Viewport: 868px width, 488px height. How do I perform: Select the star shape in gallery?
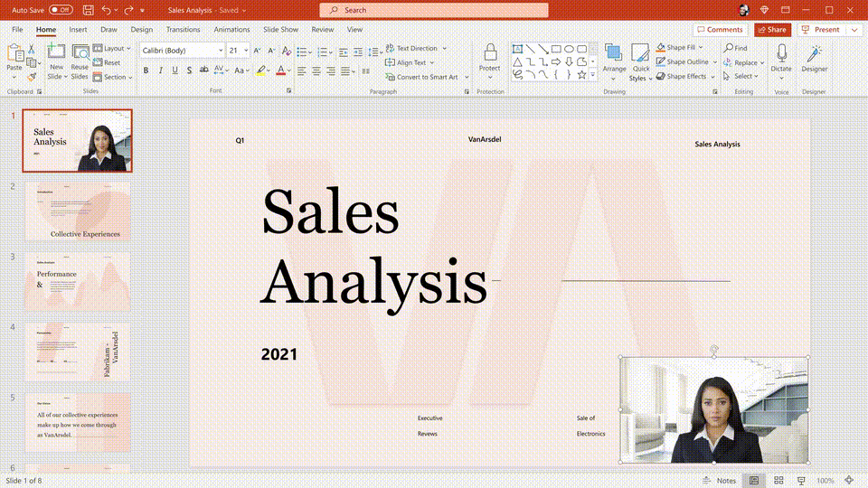click(581, 75)
